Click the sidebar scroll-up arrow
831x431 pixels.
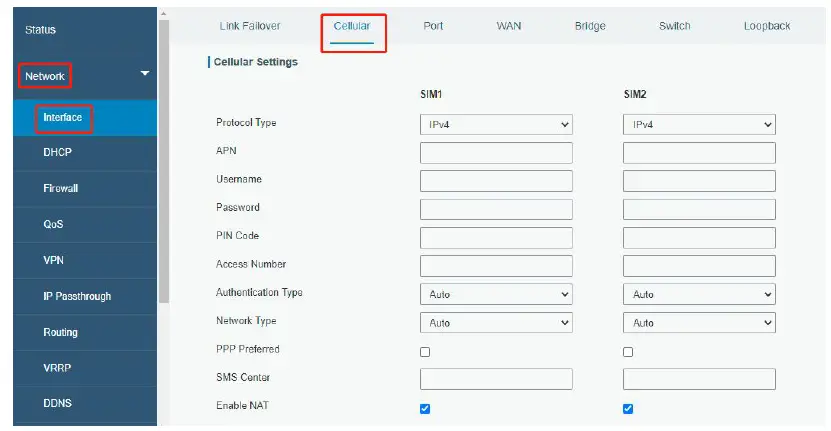[x=164, y=14]
